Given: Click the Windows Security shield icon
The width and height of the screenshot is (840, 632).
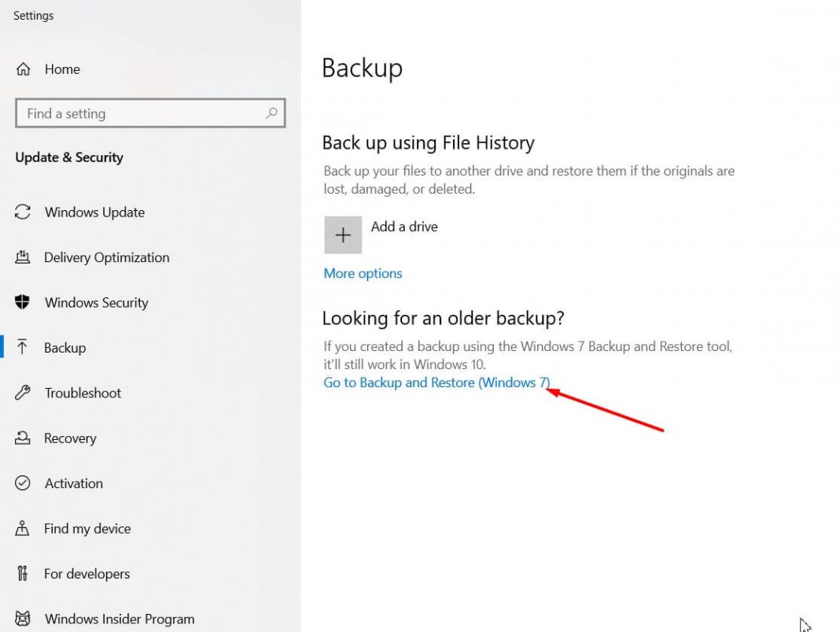Looking at the screenshot, I should pyautogui.click(x=23, y=301).
